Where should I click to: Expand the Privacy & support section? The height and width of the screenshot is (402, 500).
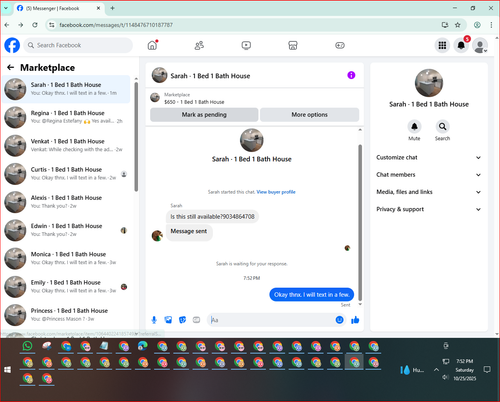click(x=429, y=209)
